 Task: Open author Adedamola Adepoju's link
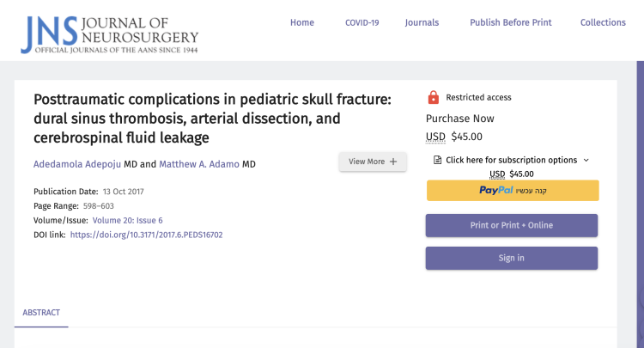76,163
